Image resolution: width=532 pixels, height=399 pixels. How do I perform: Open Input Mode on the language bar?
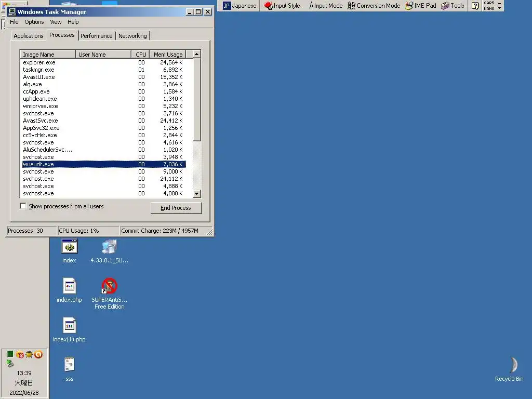pos(325,6)
